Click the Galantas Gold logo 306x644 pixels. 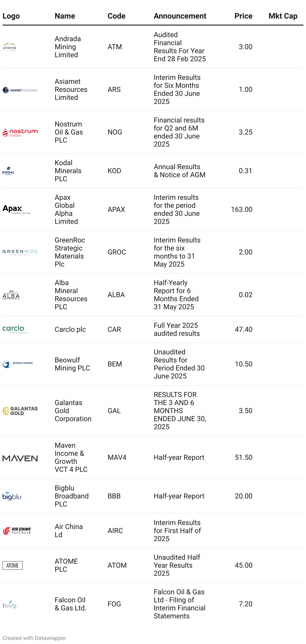[20, 411]
